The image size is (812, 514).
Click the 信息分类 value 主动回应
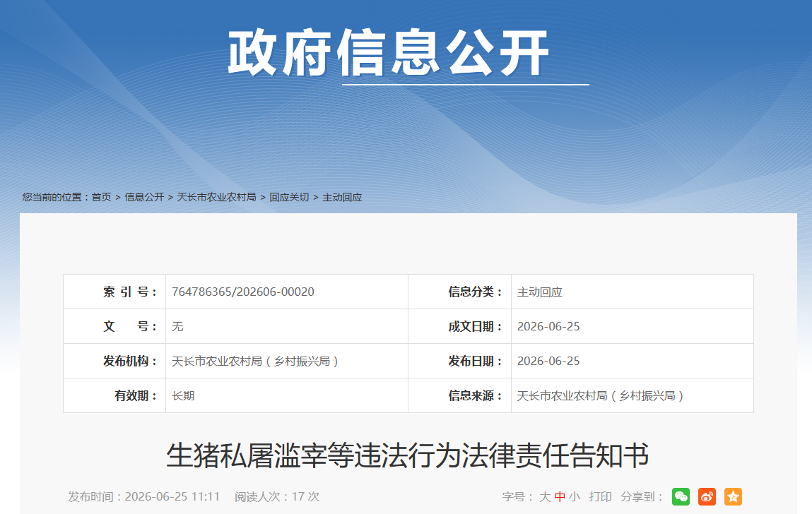[x=540, y=292]
